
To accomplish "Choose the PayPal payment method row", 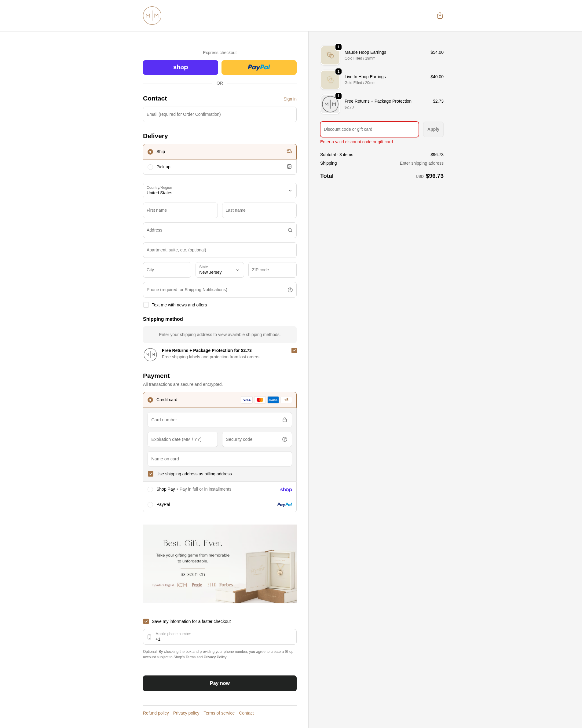I will click(x=220, y=504).
